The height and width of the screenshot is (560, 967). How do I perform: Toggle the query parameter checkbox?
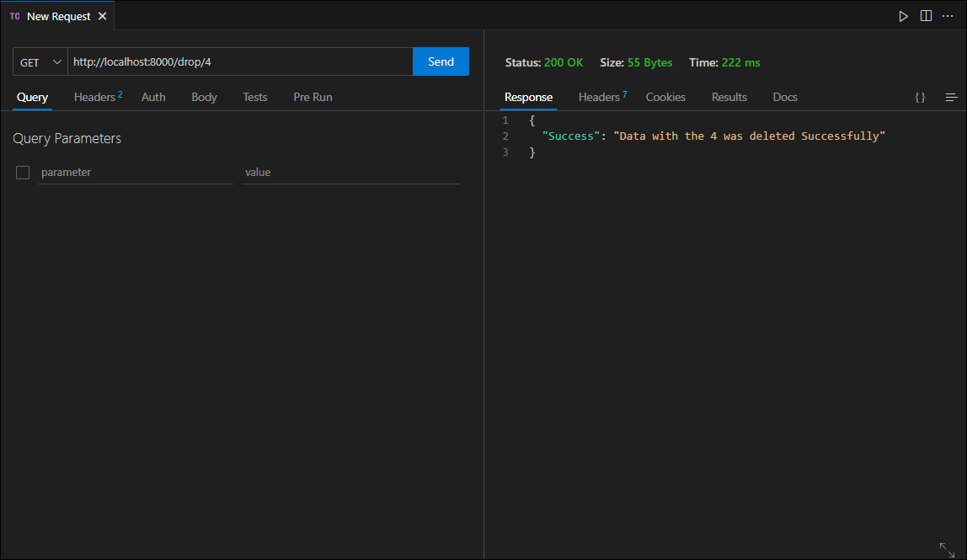coord(23,173)
